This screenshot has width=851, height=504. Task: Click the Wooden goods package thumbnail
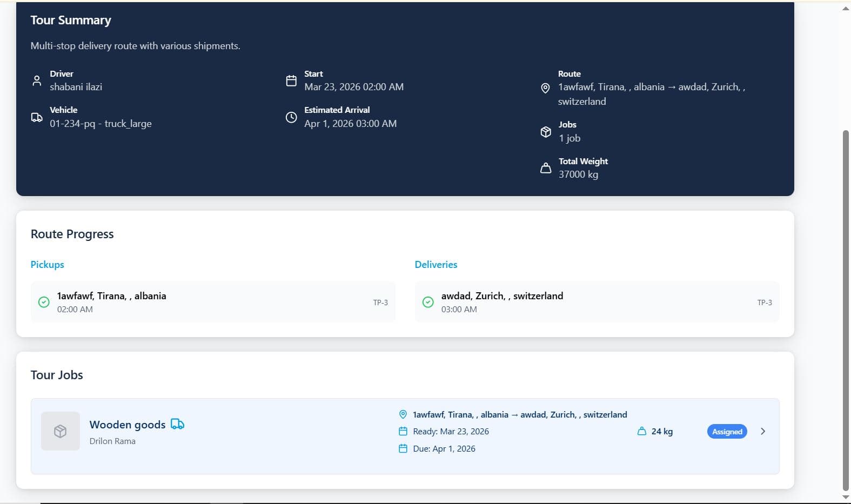(x=61, y=431)
